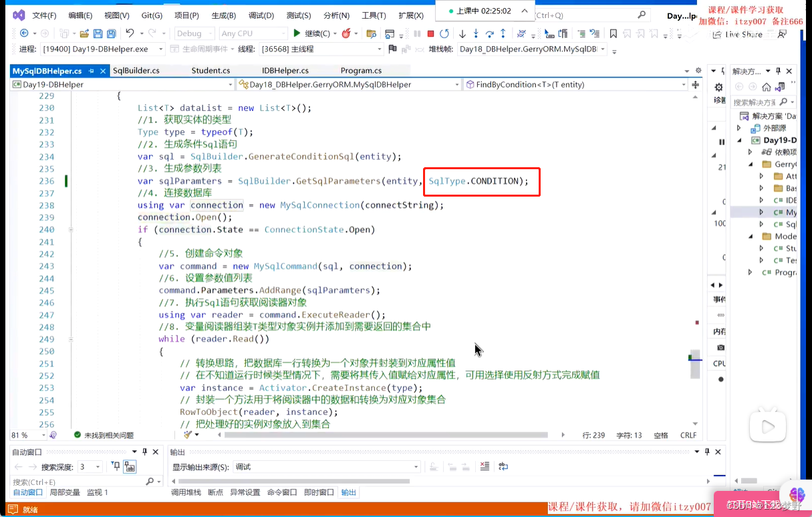Expand the 外部源 tree node
Viewport: 812px width, 517px height.
[x=739, y=128]
